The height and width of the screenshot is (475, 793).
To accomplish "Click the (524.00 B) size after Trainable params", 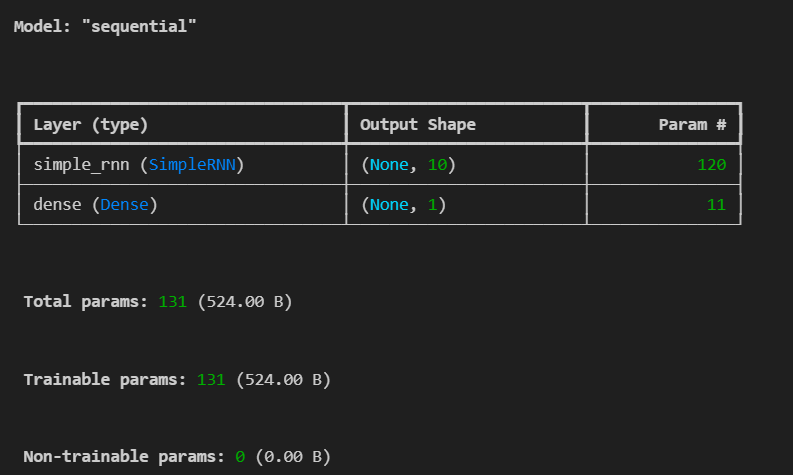I will click(283, 379).
